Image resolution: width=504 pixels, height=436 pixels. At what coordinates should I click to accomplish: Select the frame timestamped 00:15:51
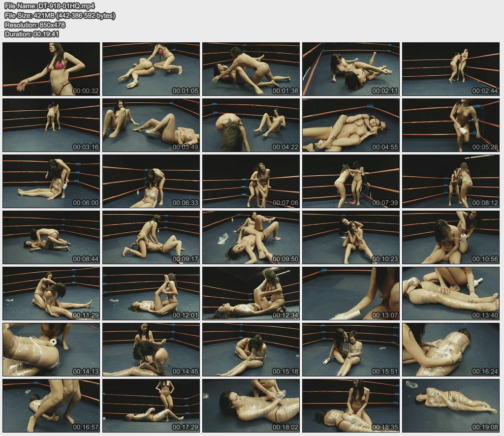pos(351,349)
